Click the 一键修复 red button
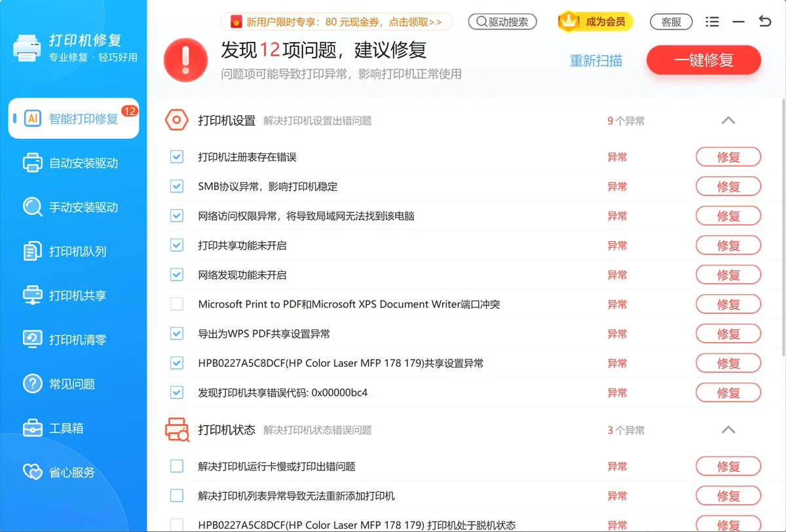Viewport: 786px width, 532px height. tap(703, 60)
